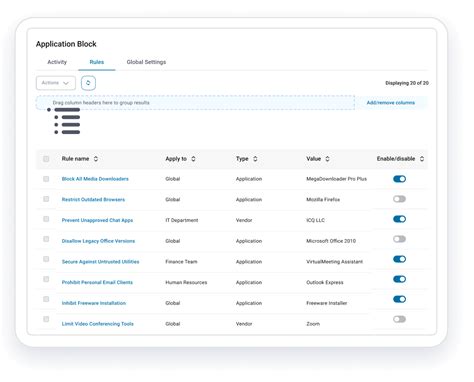This screenshot has height=382, width=474.
Task: Click the column grouping drop zone
Action: pyautogui.click(x=195, y=103)
